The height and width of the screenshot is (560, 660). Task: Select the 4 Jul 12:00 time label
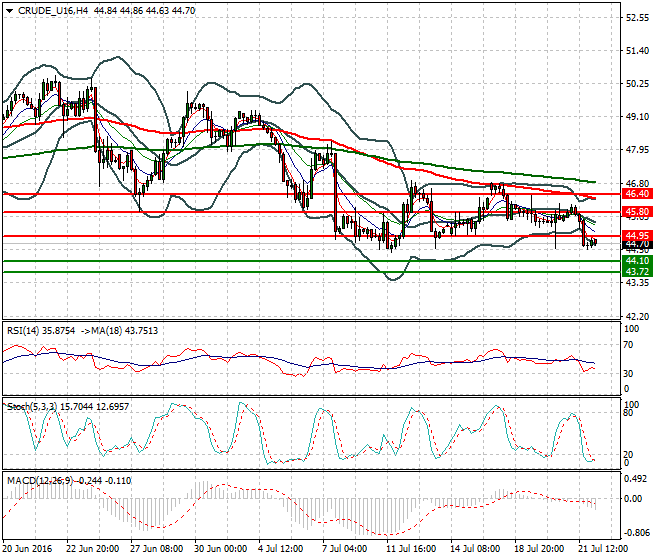click(x=280, y=549)
